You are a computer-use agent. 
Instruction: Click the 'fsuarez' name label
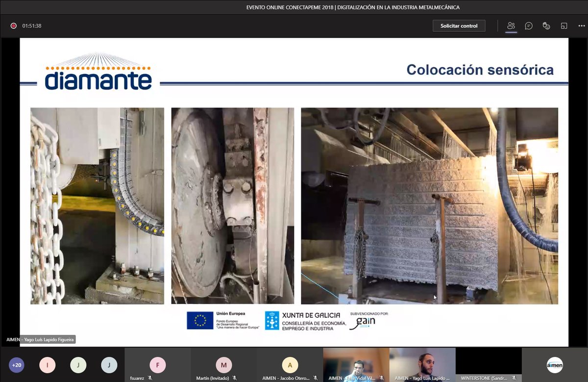pos(138,378)
